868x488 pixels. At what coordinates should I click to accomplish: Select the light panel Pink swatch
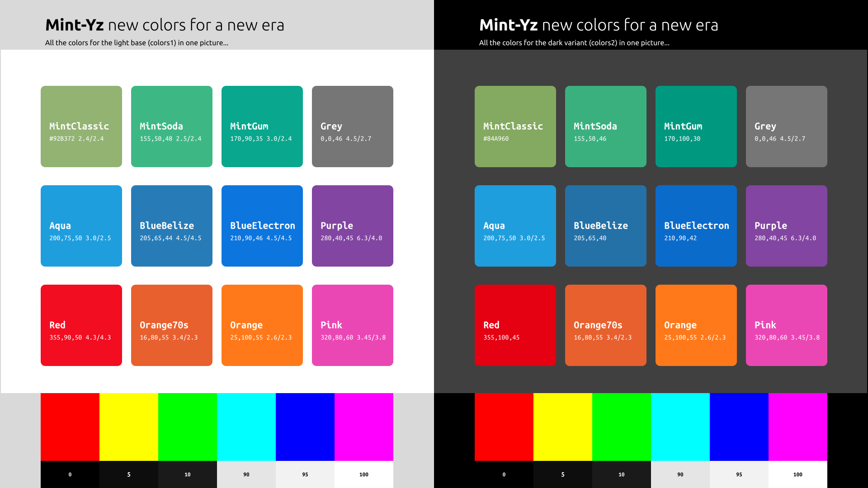pyautogui.click(x=353, y=325)
